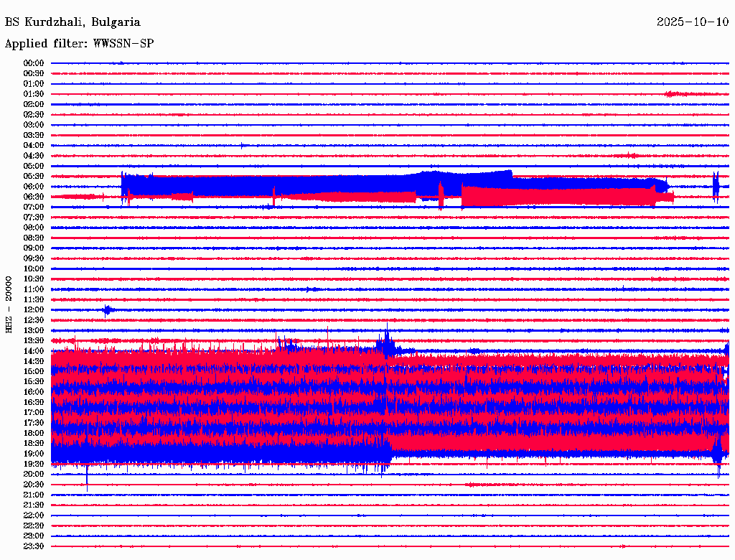Select the 11:30 time label
The height and width of the screenshot is (560, 735).
[34, 299]
